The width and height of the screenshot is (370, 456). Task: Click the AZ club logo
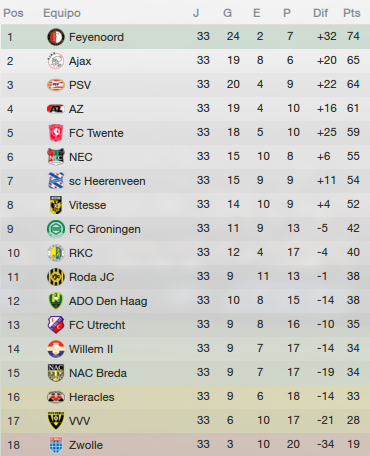(x=56, y=109)
